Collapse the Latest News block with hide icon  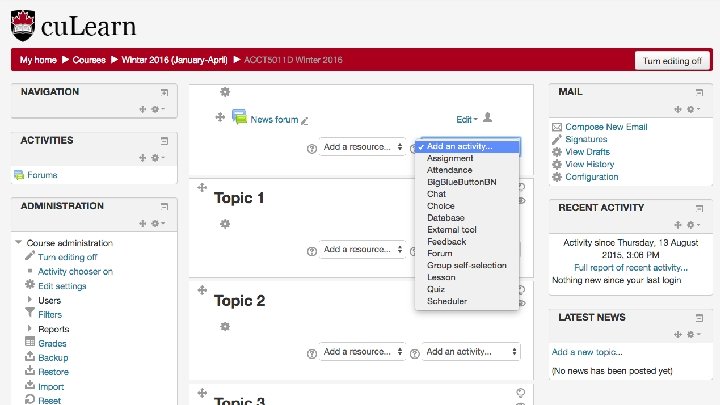[699, 318]
